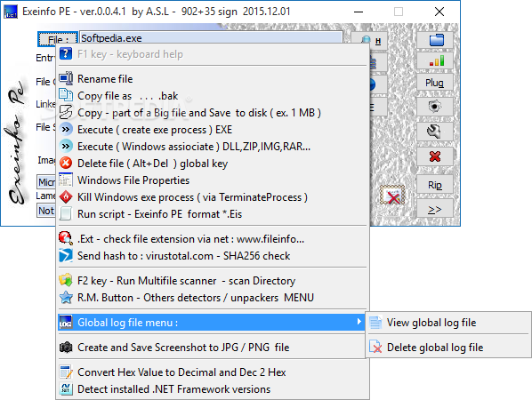This screenshot has width=532, height=400.
Task: Select Copy part of a Big file
Action: click(213, 113)
